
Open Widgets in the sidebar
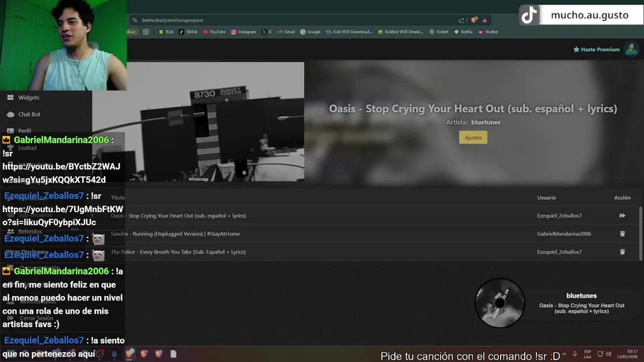(x=29, y=98)
